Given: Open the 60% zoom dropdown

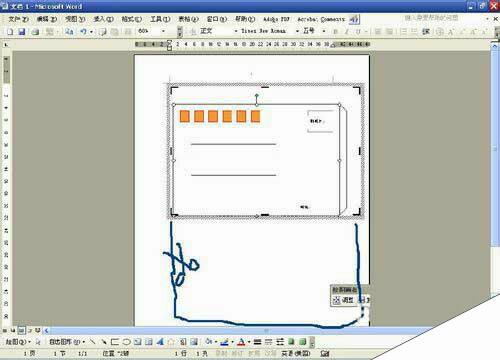Looking at the screenshot, I should [163, 31].
